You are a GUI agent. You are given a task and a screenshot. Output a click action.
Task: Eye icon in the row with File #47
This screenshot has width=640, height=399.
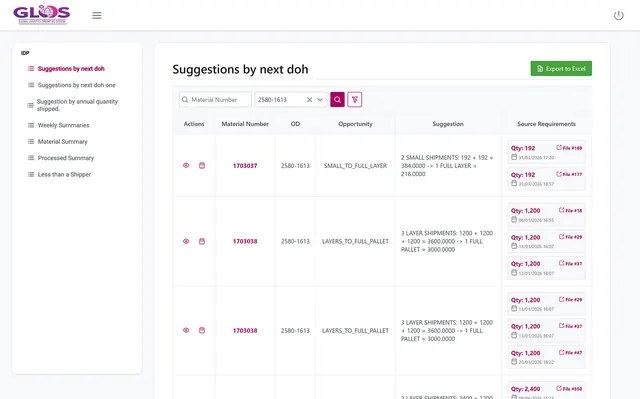point(186,330)
